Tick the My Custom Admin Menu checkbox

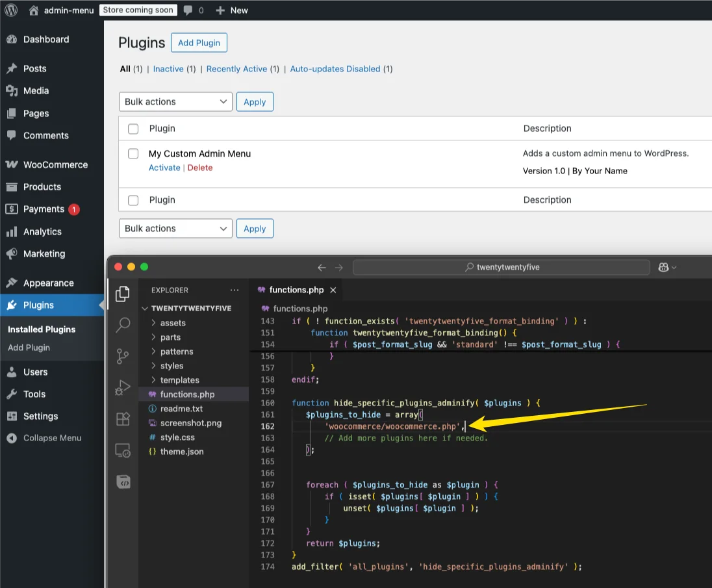[133, 153]
